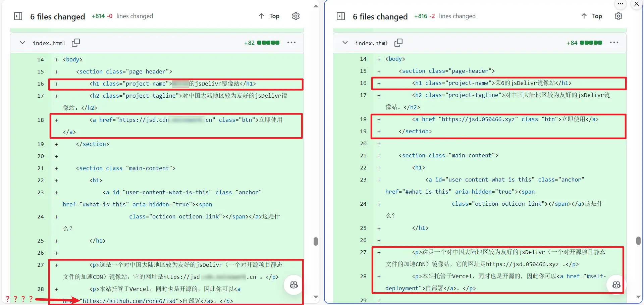The width and height of the screenshot is (644, 305).
Task: Select line number 28 in right pane
Action: 363,276
